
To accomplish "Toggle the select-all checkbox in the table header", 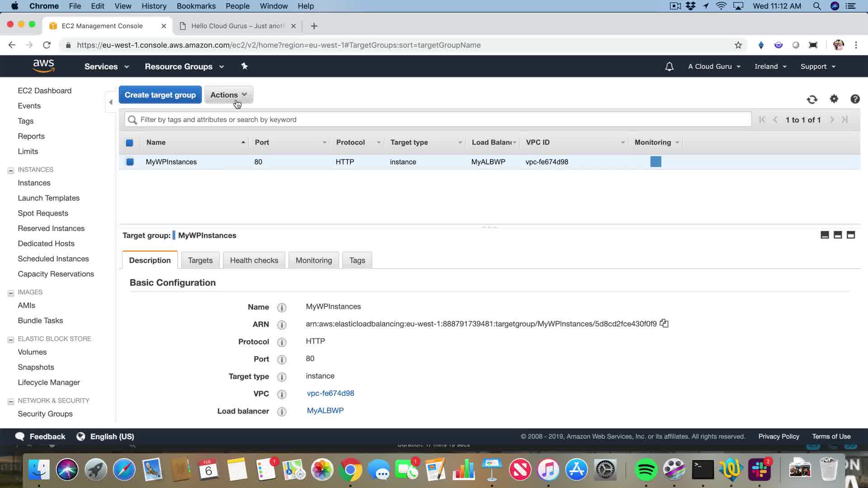I will [x=129, y=143].
